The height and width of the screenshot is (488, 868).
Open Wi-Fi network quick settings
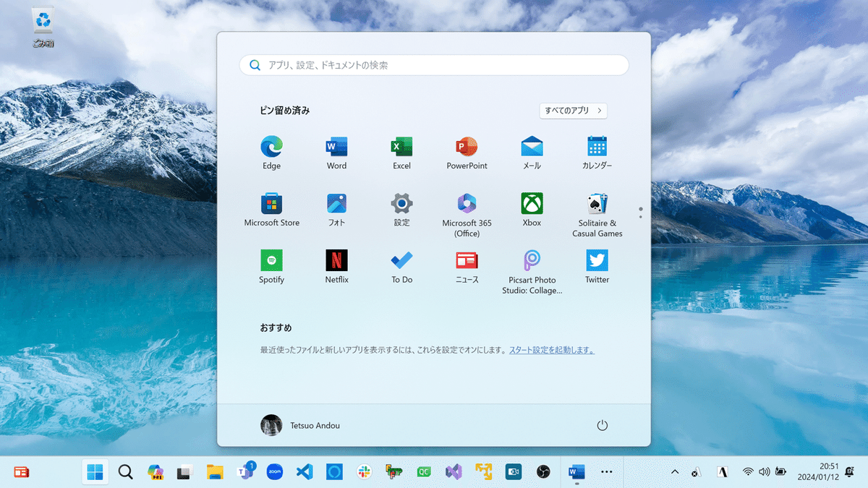click(747, 472)
